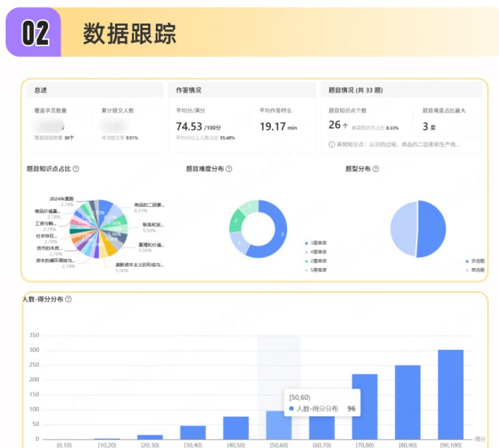The image size is (499, 448).
Task: Select the 5-star pale green donut segment
Action: (x=249, y=207)
